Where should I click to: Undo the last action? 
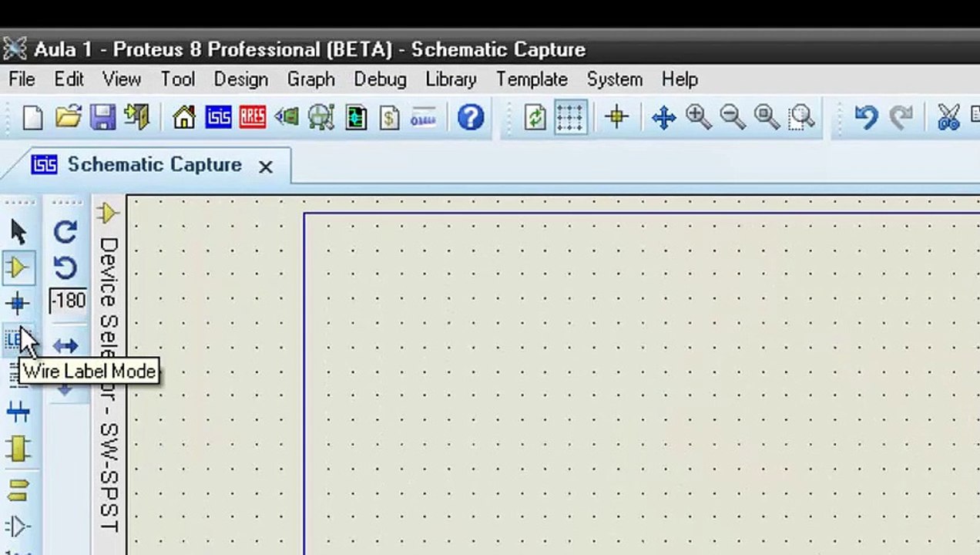tap(866, 118)
